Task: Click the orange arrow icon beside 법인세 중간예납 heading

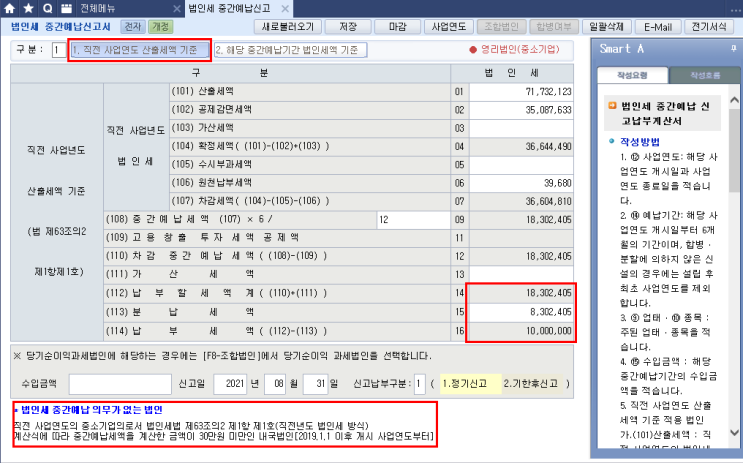Action: pyautogui.click(x=612, y=106)
